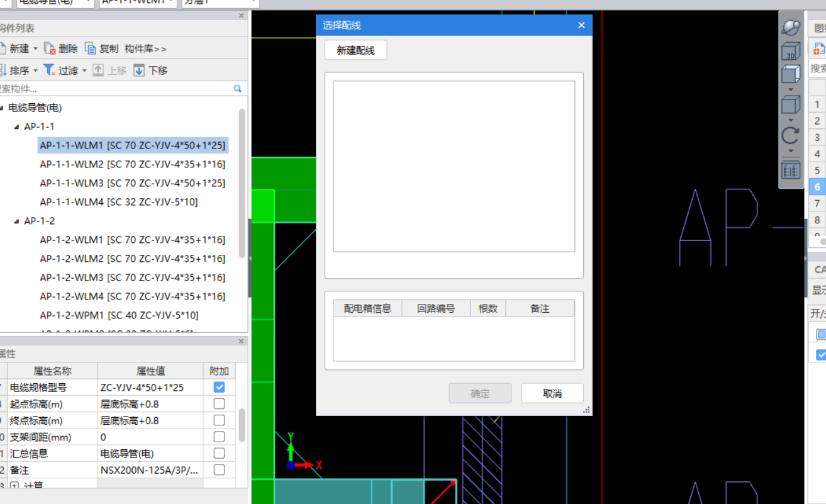Open dropdown under solid cube icon
826x504 pixels.
(x=791, y=120)
